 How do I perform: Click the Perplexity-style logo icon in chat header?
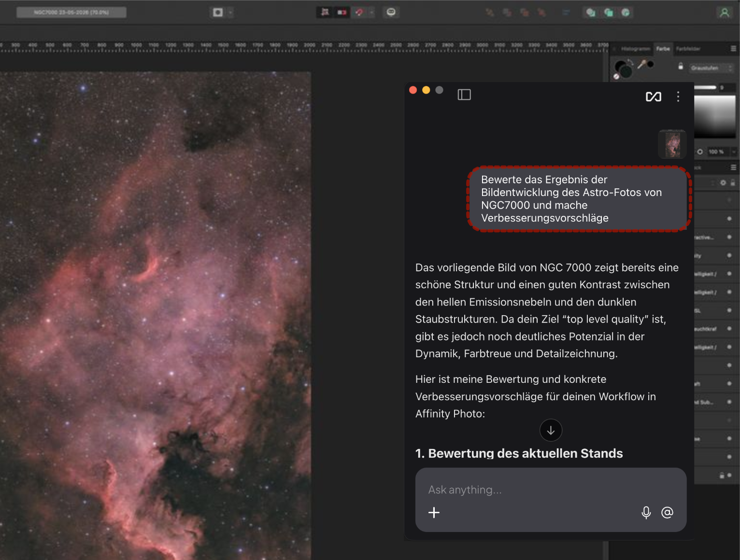pos(654,97)
